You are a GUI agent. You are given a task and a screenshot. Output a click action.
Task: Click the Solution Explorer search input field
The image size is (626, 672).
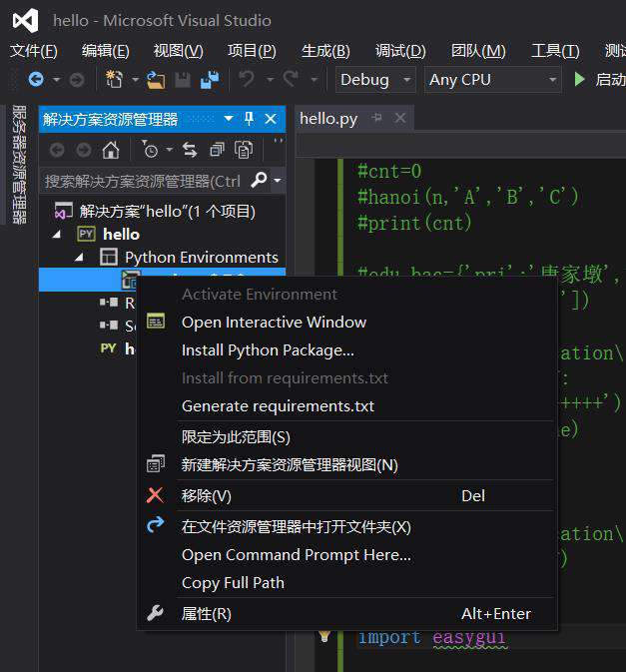point(144,181)
